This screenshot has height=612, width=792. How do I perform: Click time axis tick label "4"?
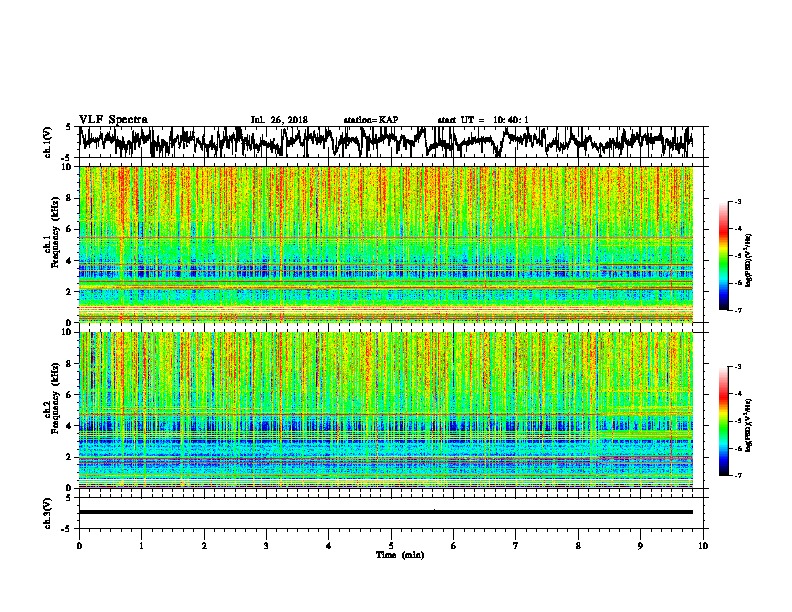pos(329,545)
